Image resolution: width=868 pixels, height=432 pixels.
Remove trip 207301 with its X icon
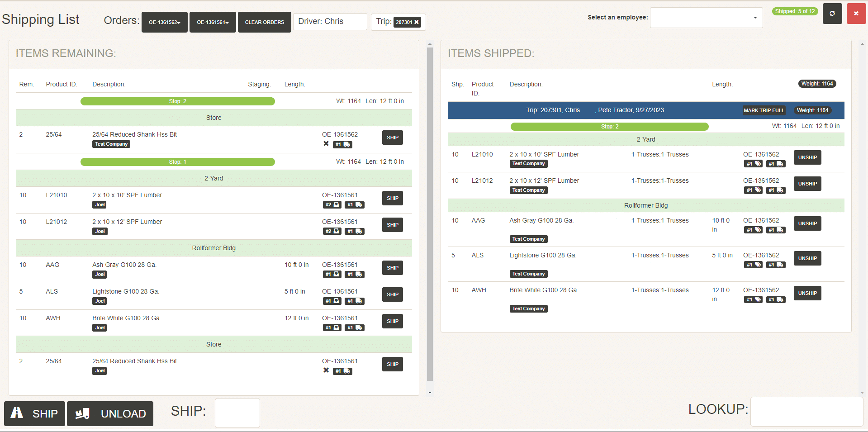click(x=417, y=22)
